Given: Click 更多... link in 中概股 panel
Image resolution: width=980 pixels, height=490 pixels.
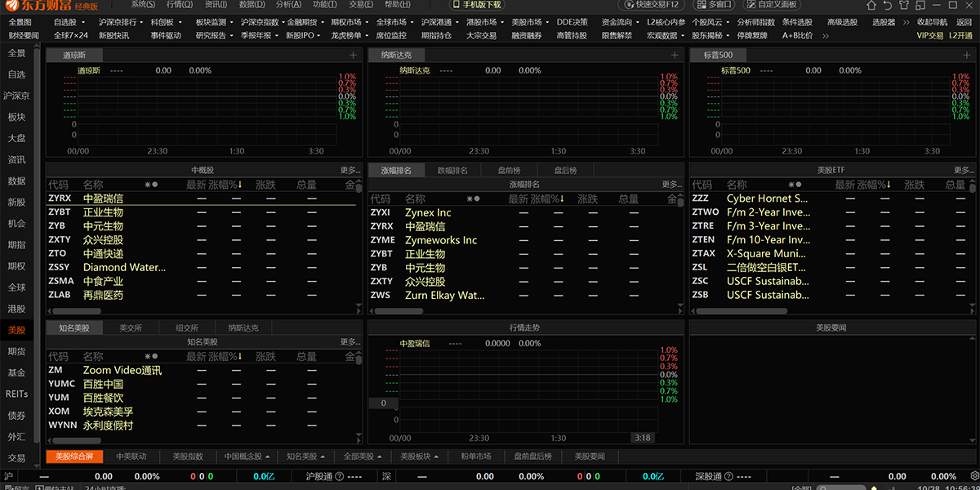Looking at the screenshot, I should tap(350, 171).
